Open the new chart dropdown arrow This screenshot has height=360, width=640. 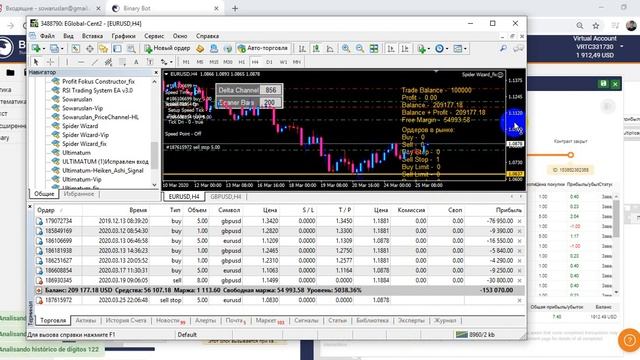tap(44, 49)
